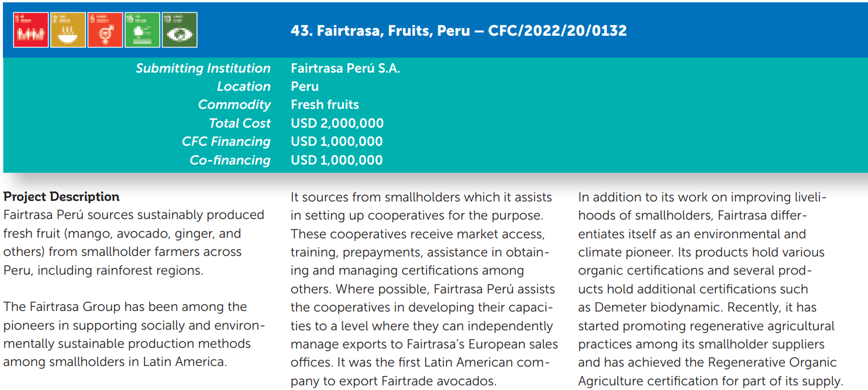This screenshot has height=390, width=868.
Task: Select the 'Fresh fruits' commodity value
Action: tap(325, 104)
